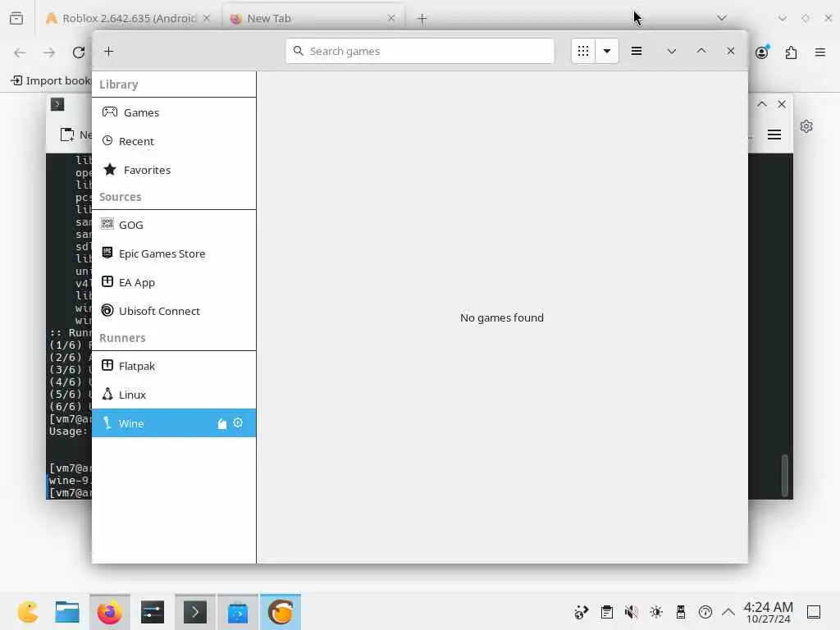This screenshot has height=630, width=840.
Task: Open Firefox application menu
Action: [x=820, y=52]
